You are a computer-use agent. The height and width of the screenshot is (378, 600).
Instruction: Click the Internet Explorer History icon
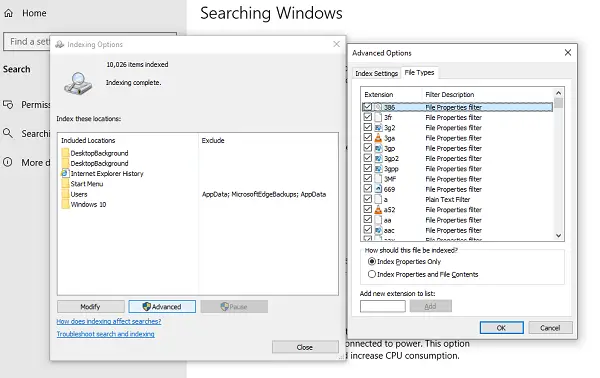65,173
